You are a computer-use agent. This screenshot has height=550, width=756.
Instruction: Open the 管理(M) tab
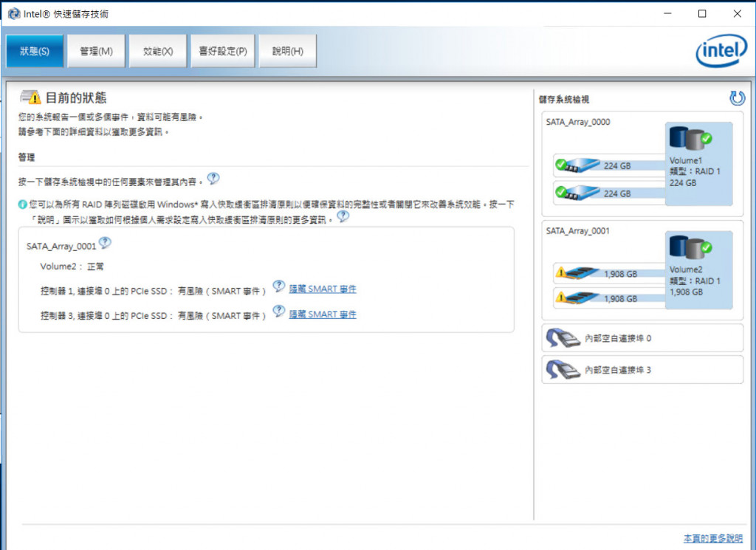click(x=96, y=51)
